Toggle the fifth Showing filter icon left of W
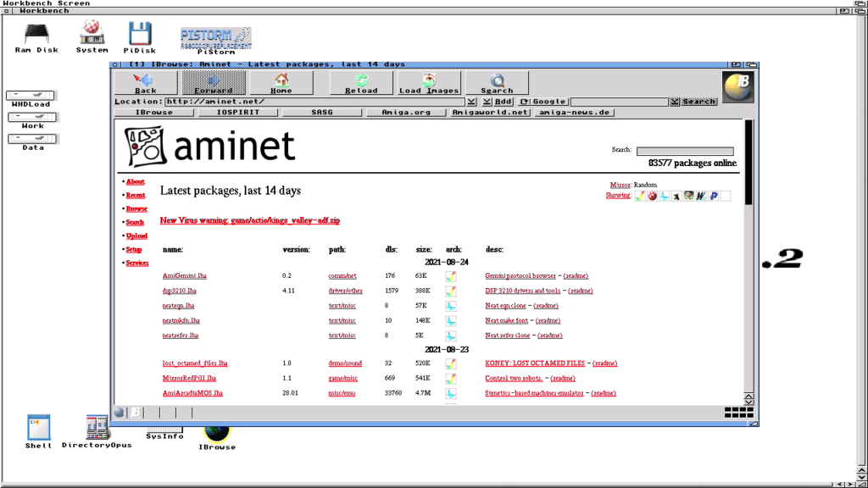Screen dimensions: 868x488 (688, 196)
